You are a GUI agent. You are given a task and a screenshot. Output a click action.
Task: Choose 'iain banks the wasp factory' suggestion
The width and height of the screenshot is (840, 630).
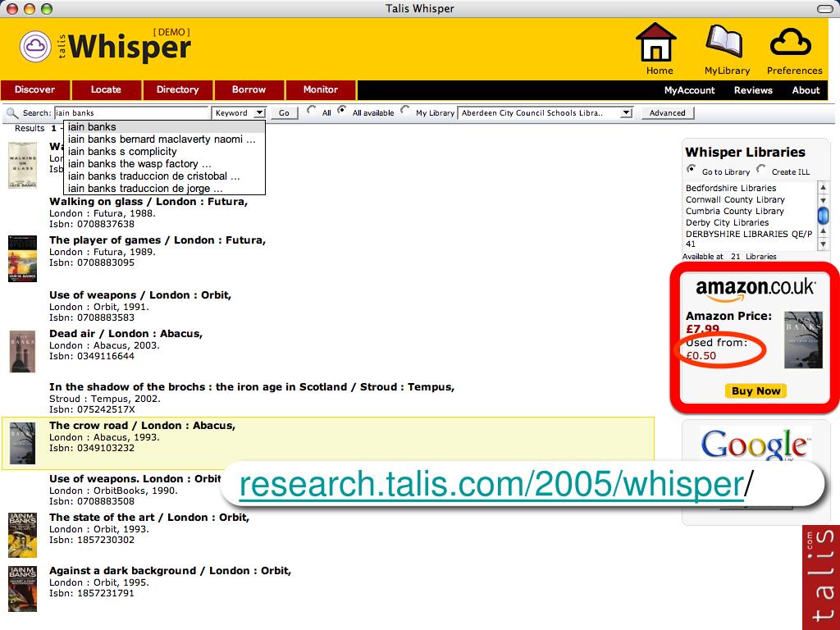tap(164, 164)
